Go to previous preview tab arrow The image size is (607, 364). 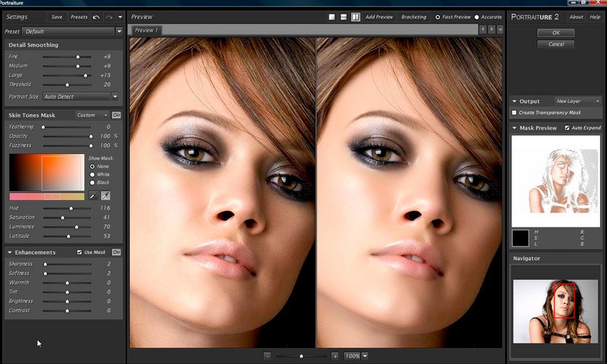tap(483, 30)
